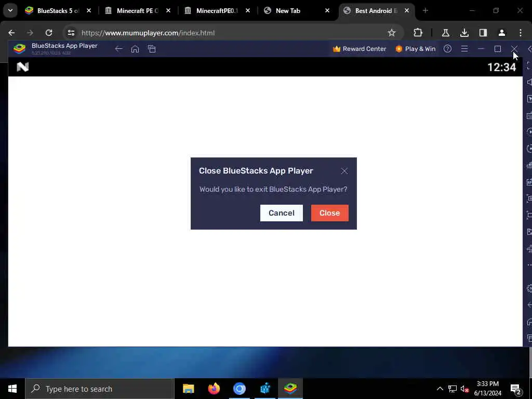
Task: Open the media folder sidebar icon
Action: [x=529, y=232]
